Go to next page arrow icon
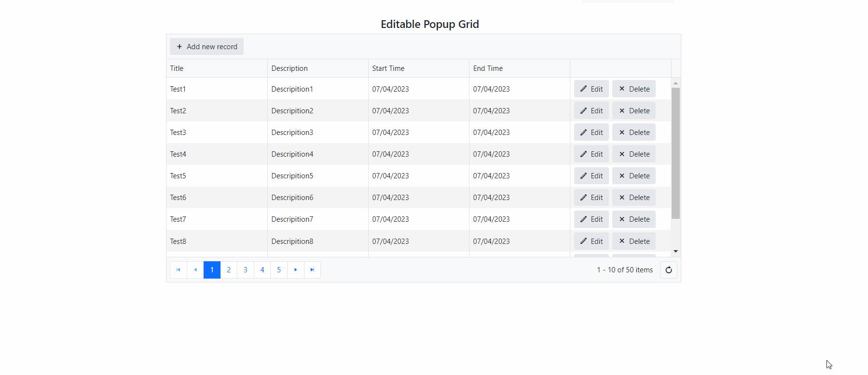This screenshot has width=868, height=375. click(296, 270)
